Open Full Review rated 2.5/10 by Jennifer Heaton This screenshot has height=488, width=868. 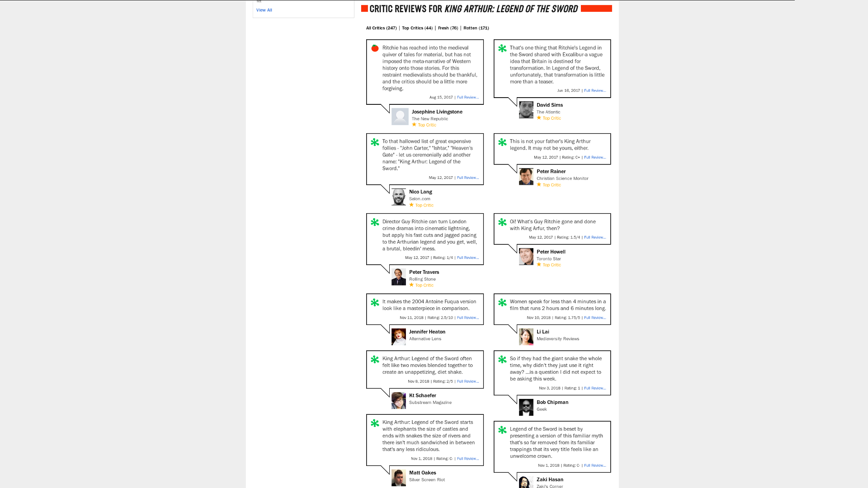coord(468,318)
